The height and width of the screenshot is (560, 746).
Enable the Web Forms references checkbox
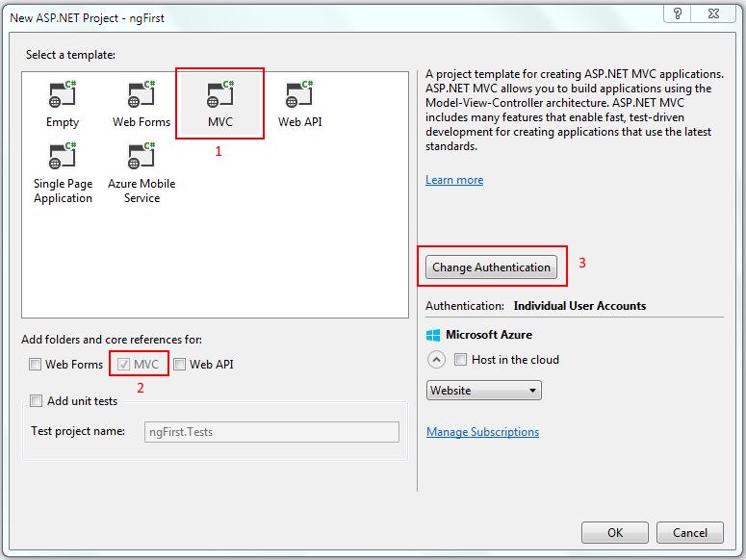click(x=36, y=365)
